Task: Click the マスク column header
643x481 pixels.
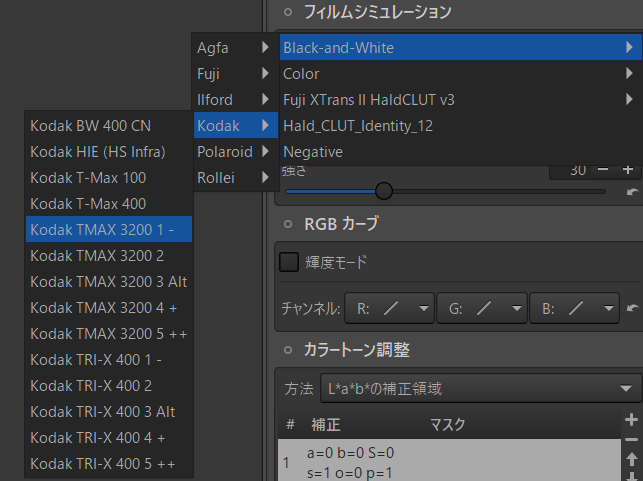Action: coord(448,424)
